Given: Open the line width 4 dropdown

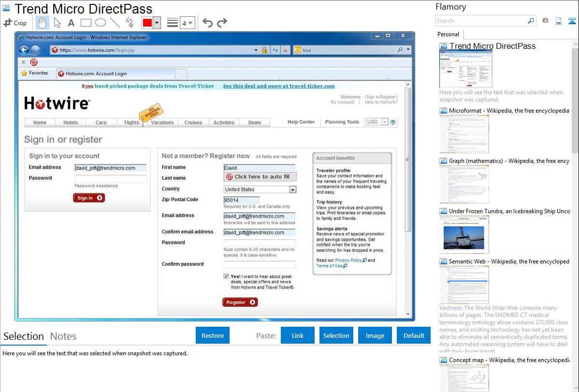Looking at the screenshot, I should coord(188,23).
